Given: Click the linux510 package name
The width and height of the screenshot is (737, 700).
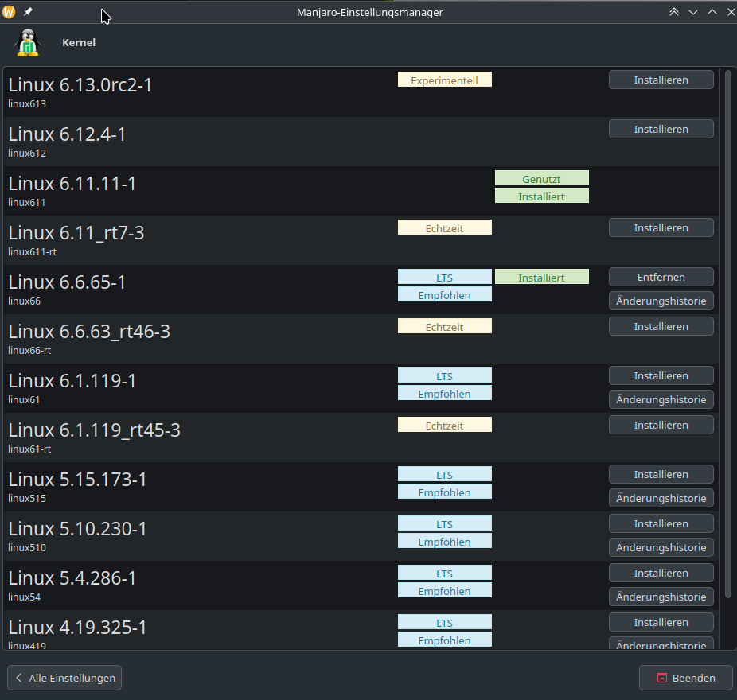Looking at the screenshot, I should coord(27,548).
